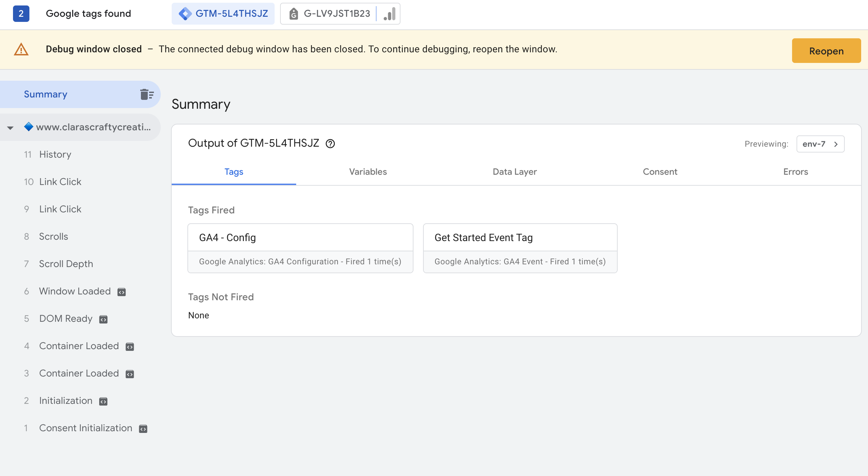Click the warning triangle icon in banner

click(x=21, y=50)
